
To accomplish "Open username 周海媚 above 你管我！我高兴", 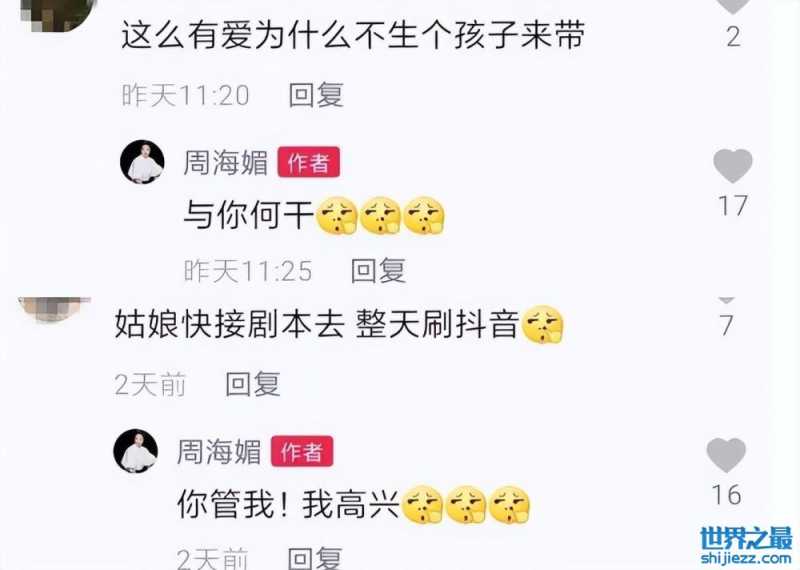I will 219,452.
